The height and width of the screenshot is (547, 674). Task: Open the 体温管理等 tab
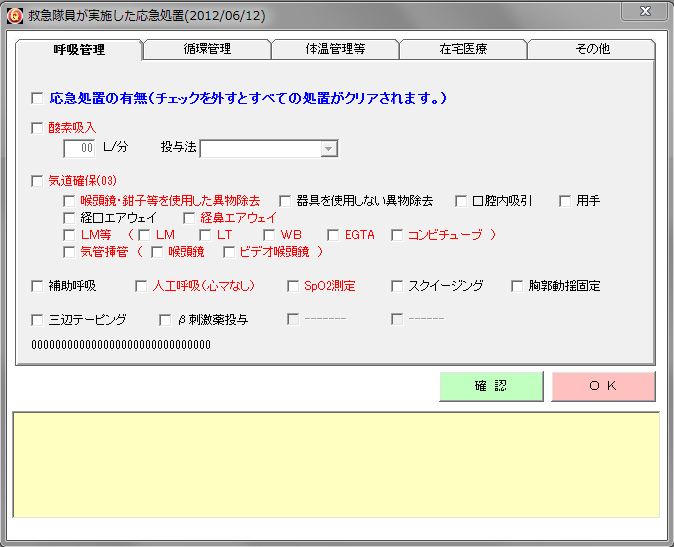(335, 49)
